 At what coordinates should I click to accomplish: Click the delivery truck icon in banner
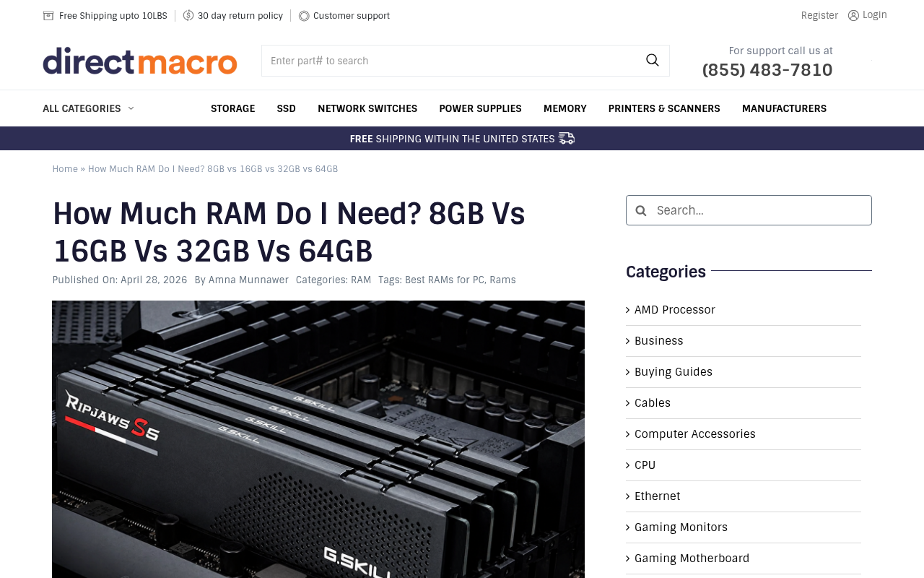click(567, 138)
